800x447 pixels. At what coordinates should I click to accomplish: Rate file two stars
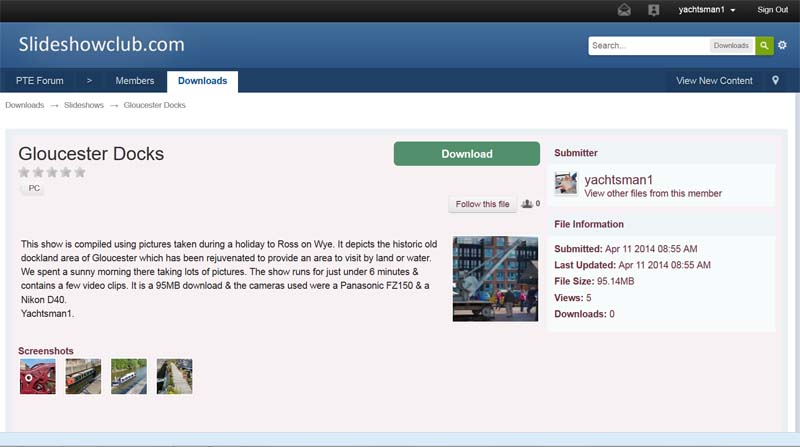(x=38, y=172)
